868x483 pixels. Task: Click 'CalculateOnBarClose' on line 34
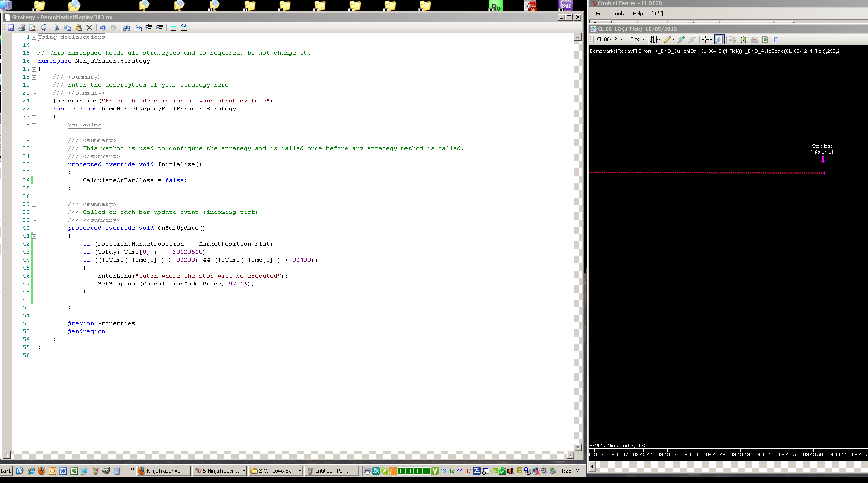118,181
